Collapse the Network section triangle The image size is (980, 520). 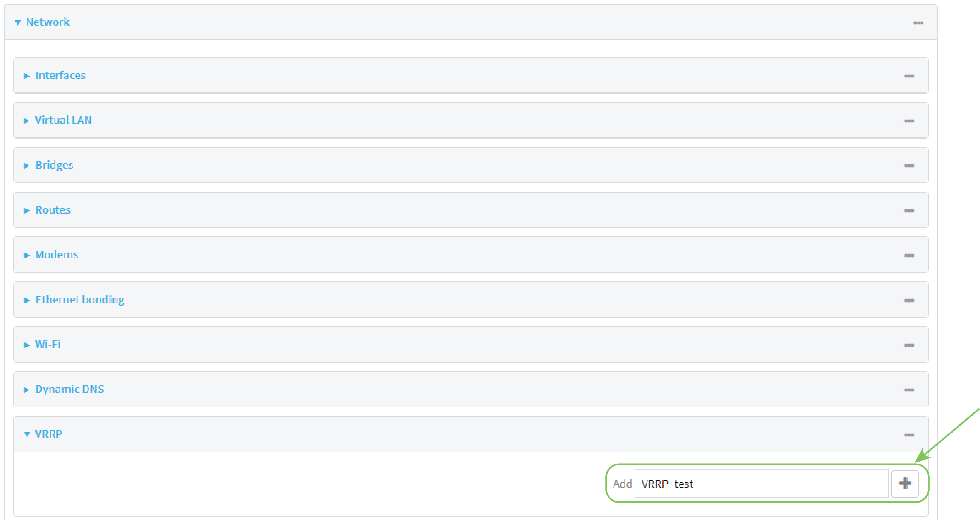pyautogui.click(x=17, y=22)
